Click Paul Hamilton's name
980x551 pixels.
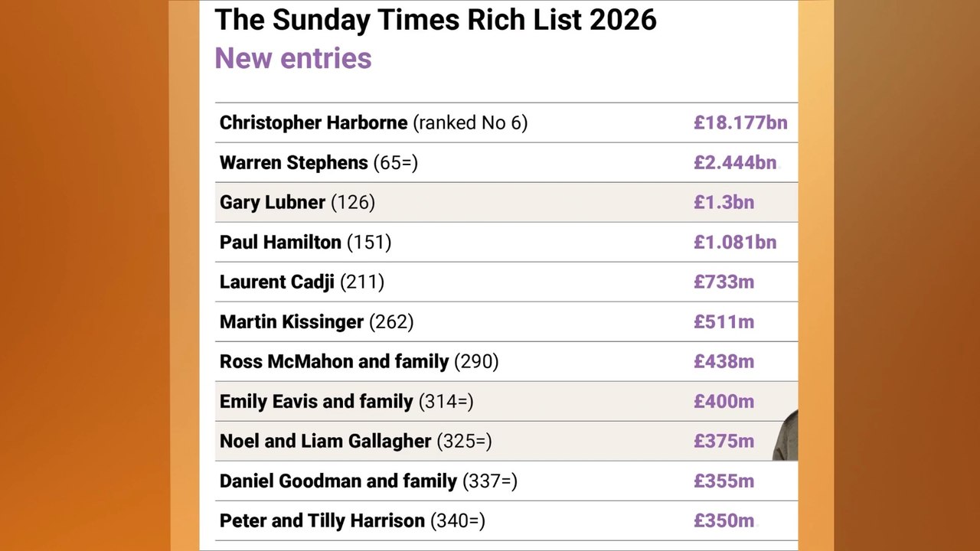(x=280, y=242)
